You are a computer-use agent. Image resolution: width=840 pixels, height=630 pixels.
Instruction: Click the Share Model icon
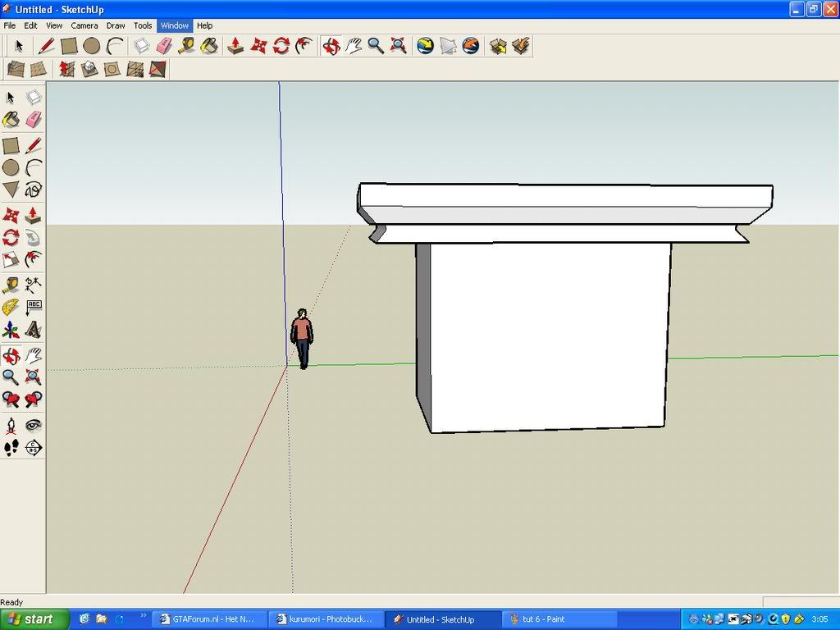pyautogui.click(x=520, y=46)
